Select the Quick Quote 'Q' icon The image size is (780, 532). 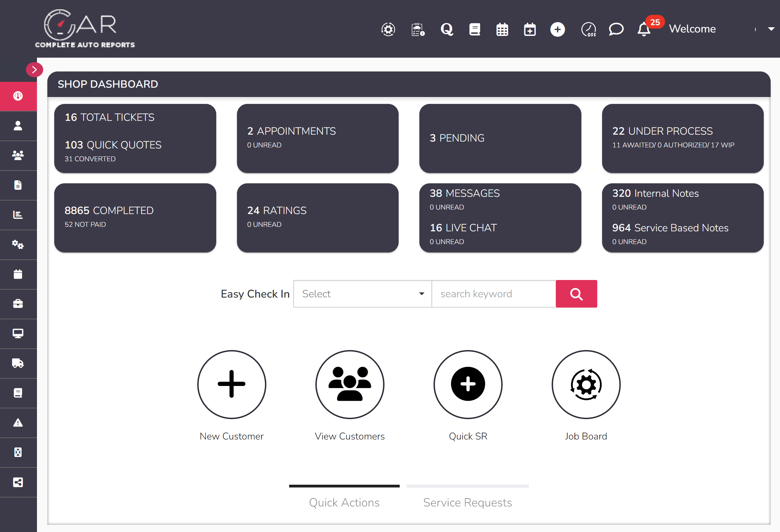pos(447,29)
